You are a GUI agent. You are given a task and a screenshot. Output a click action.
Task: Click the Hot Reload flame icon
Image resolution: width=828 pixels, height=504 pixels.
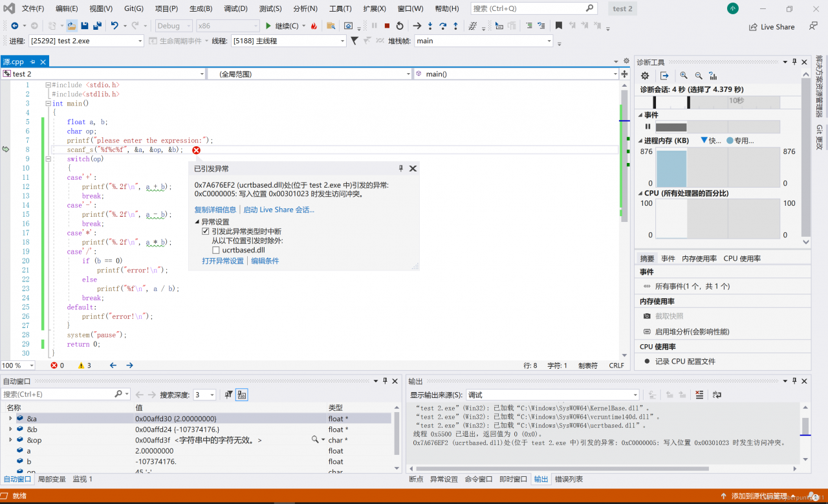click(x=314, y=26)
